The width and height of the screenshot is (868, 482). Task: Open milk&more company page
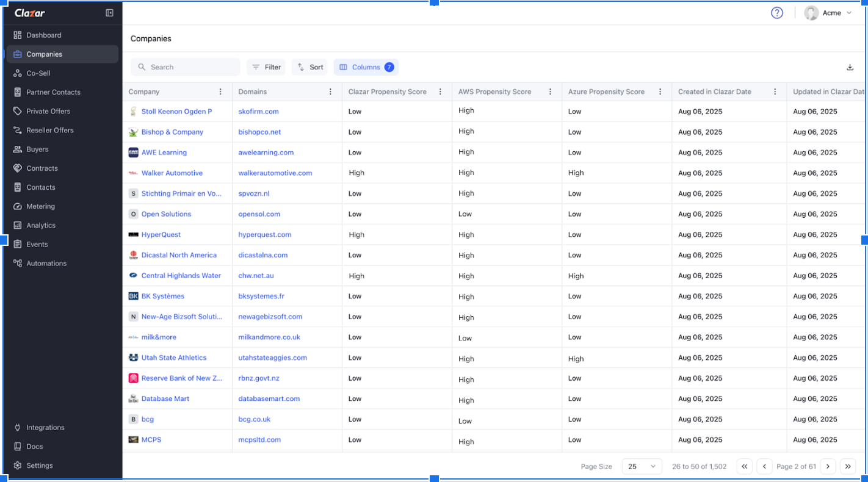pyautogui.click(x=160, y=337)
